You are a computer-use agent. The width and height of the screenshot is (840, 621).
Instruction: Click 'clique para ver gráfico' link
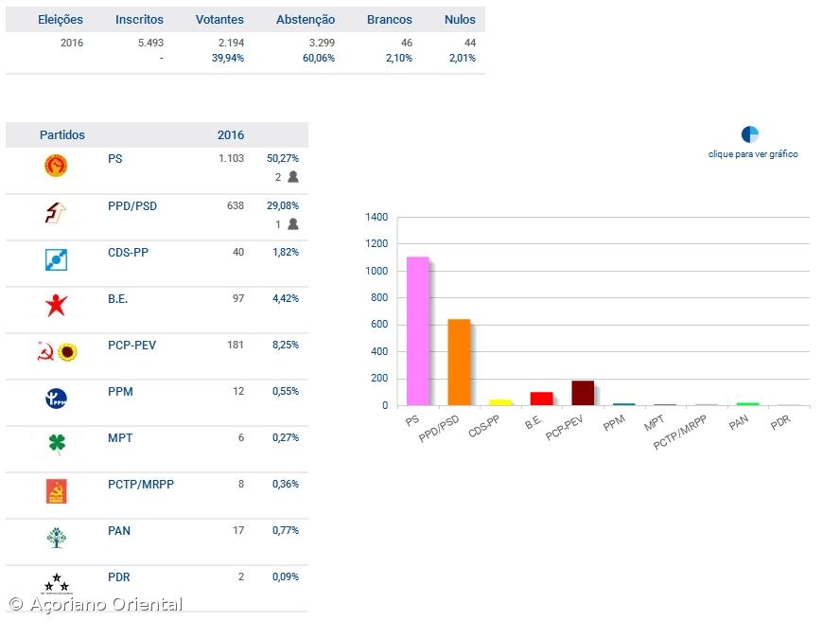click(x=753, y=154)
